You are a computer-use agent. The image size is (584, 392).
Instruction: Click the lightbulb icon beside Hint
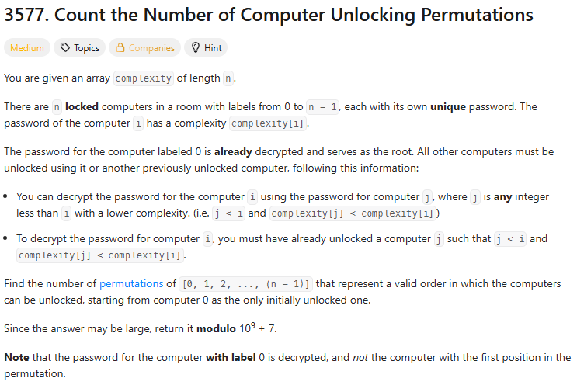(x=196, y=47)
